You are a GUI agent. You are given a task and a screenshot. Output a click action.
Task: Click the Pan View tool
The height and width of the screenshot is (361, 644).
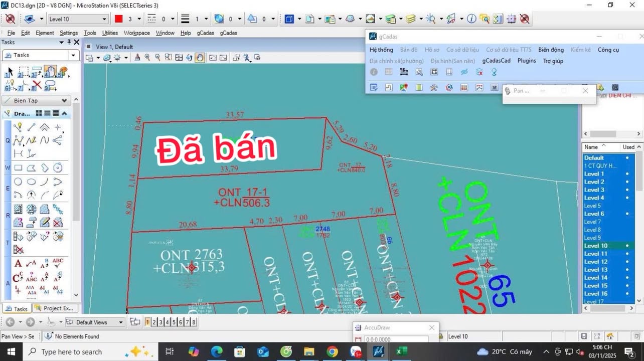pyautogui.click(x=200, y=58)
